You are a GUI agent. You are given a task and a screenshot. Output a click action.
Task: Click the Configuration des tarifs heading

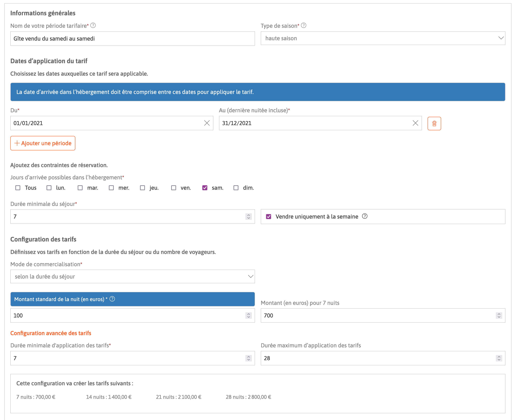pyautogui.click(x=43, y=239)
